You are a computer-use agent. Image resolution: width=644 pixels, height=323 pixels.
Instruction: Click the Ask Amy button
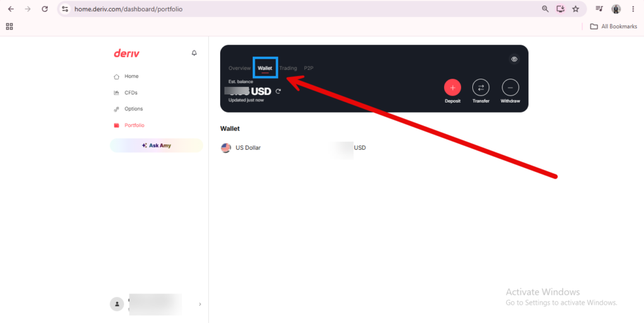pos(157,145)
